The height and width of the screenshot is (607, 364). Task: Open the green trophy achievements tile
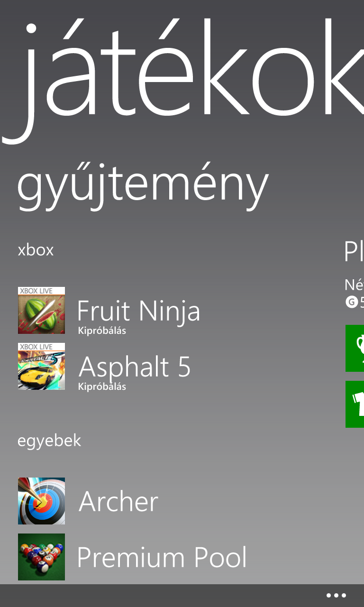coord(355,348)
